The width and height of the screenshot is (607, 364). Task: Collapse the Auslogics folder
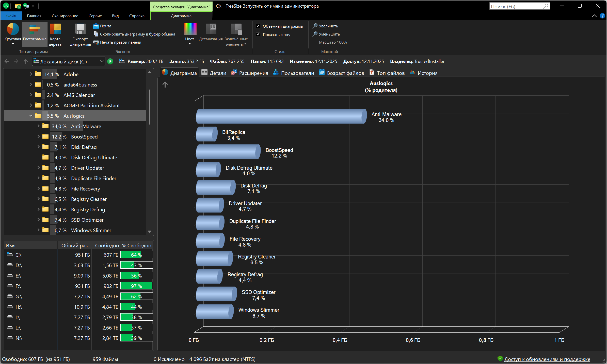click(31, 116)
